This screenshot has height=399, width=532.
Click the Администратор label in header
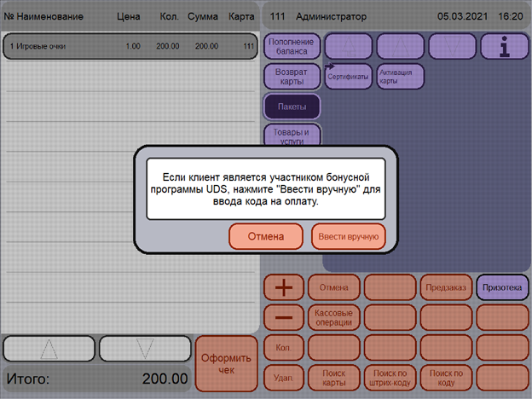(x=331, y=16)
